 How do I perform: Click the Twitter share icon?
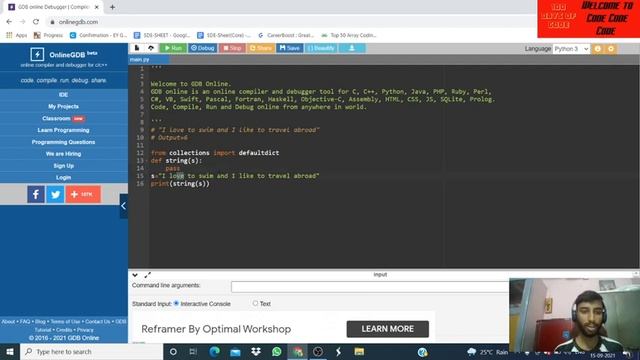click(55, 194)
